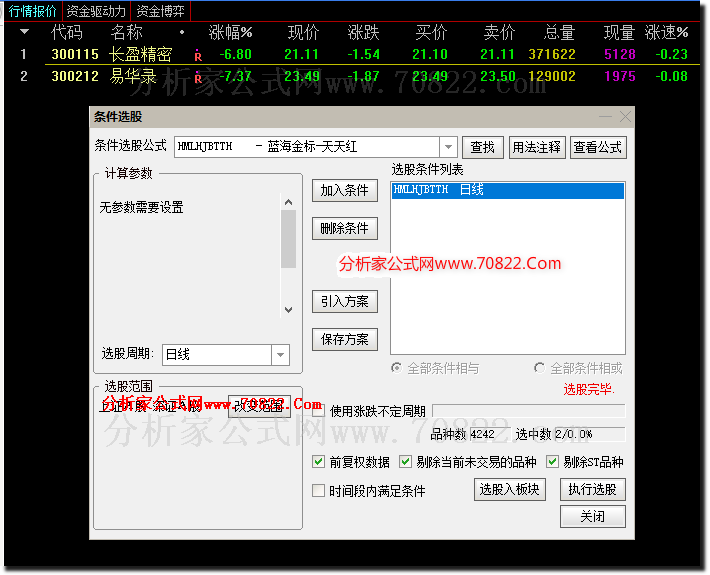710x575 pixels.
Task: Click the 关闭 button
Action: pos(593,517)
